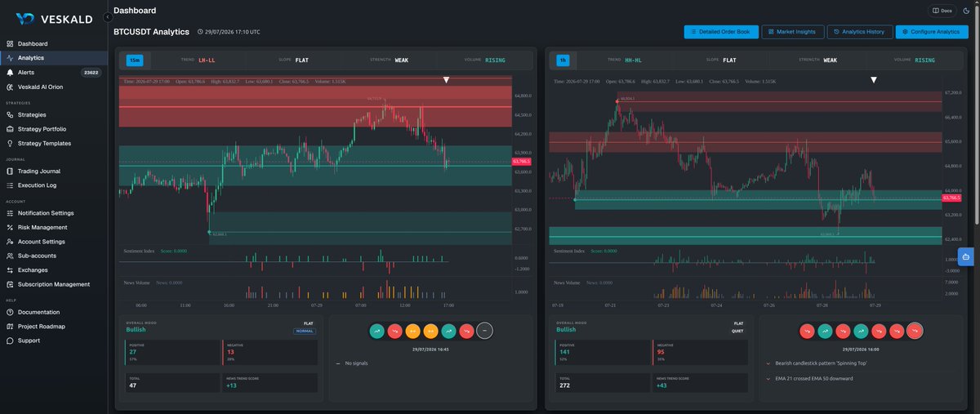The width and height of the screenshot is (980, 414).
Task: Click white triangle marker atop 1h chart
Action: 874,80
